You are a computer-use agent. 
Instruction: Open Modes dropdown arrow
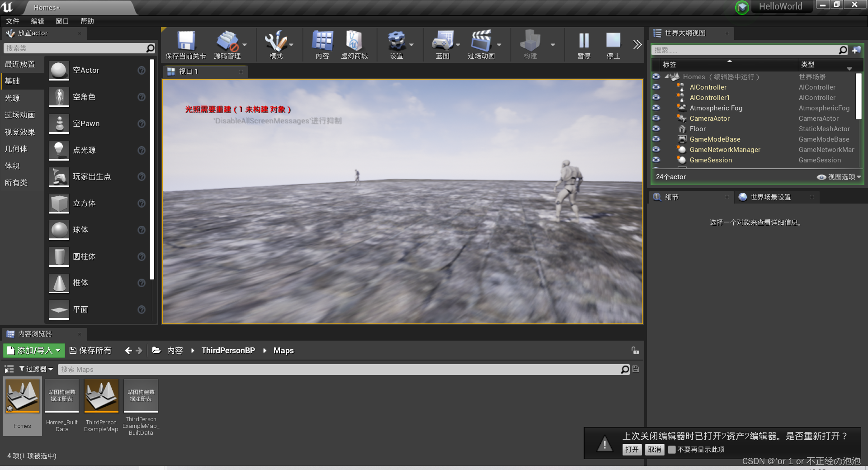click(291, 45)
